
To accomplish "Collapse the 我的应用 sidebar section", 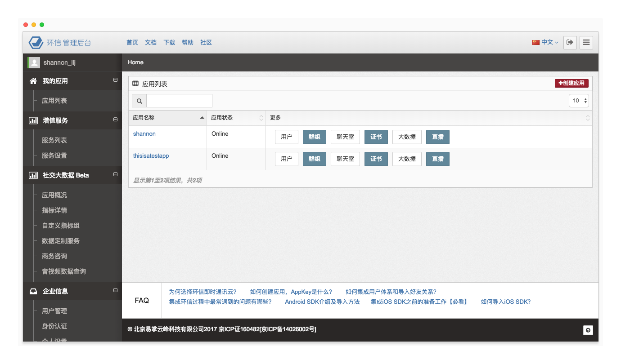I will 115,80.
